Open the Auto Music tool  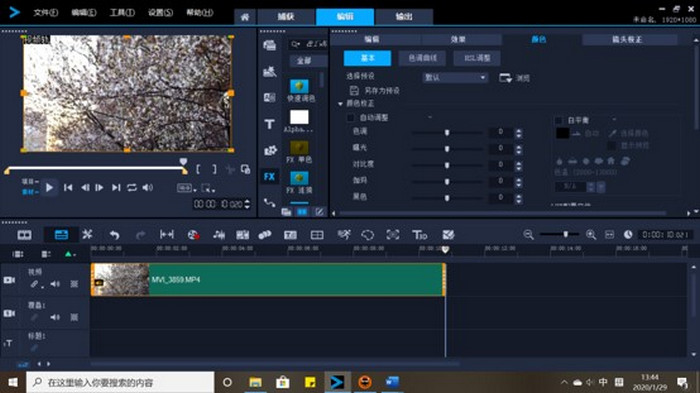(242, 235)
